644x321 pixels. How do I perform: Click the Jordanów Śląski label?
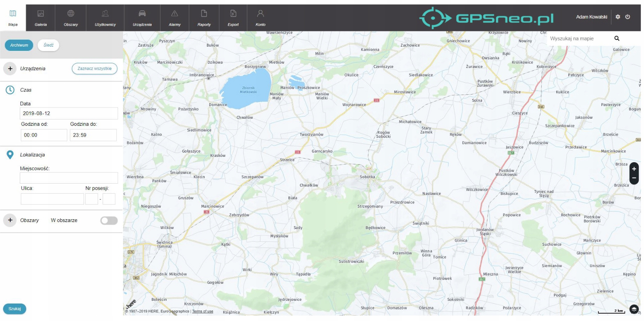pyautogui.click(x=485, y=232)
